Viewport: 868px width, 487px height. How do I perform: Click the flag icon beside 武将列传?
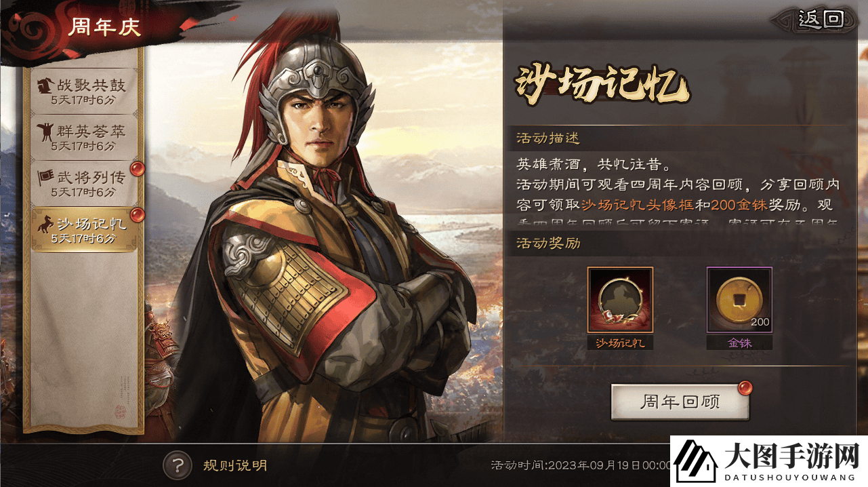click(47, 178)
